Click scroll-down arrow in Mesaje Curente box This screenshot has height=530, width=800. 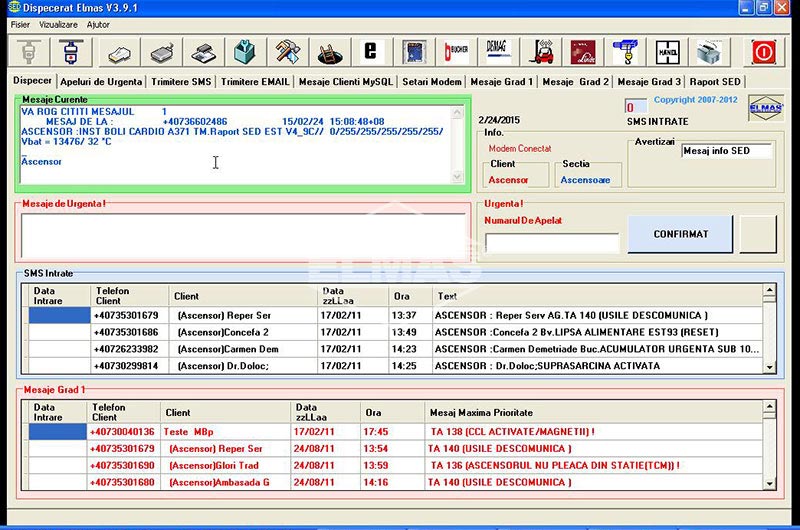point(457,176)
